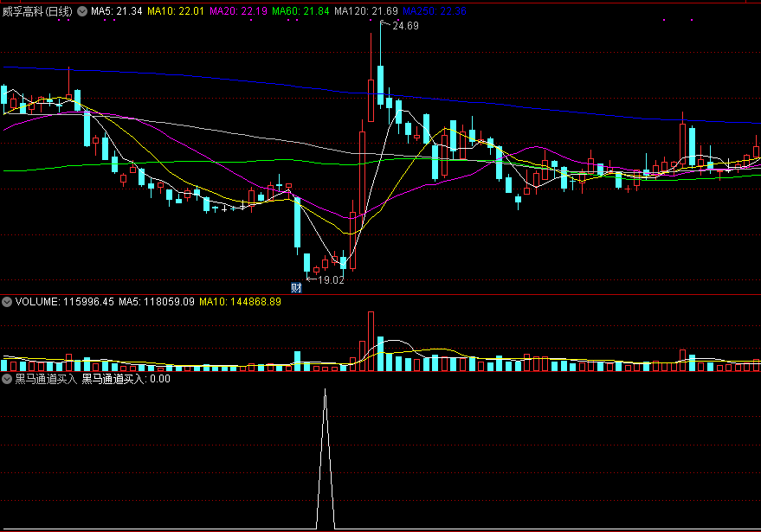Screen dimensions: 761x532
Task: Open the VOLUME indicator dropdown arrow
Action: click(7, 302)
